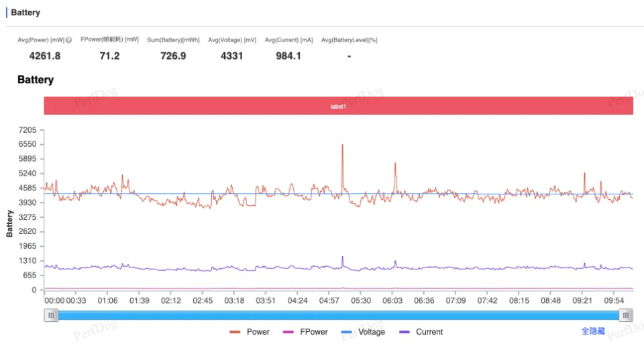Click the Avg(Power) value 4261.8
The image size is (644, 350).
(x=45, y=56)
